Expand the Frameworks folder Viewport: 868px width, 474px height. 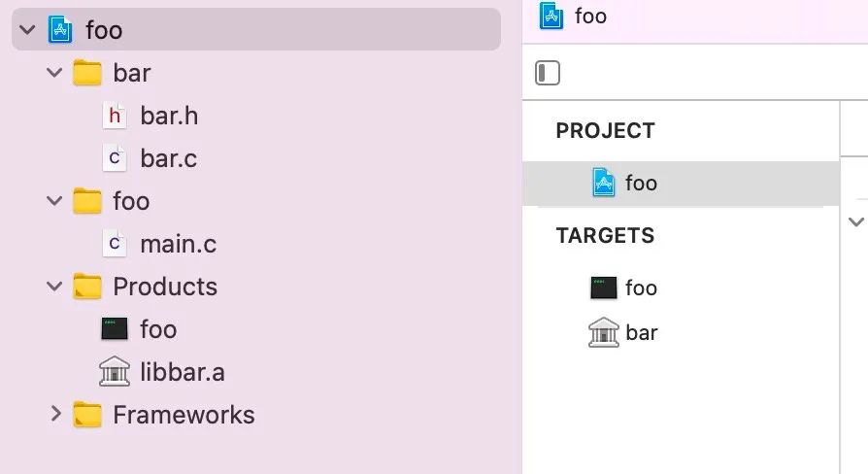(x=55, y=415)
